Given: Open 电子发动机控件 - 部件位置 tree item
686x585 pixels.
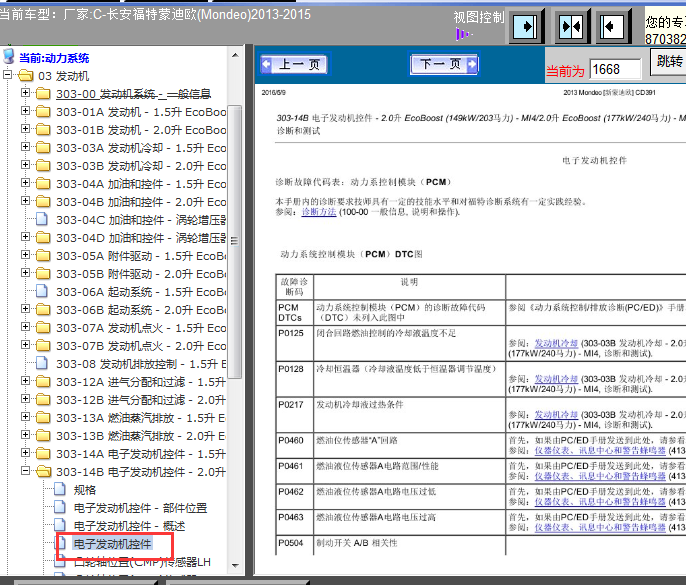Looking at the screenshot, I should (140, 508).
